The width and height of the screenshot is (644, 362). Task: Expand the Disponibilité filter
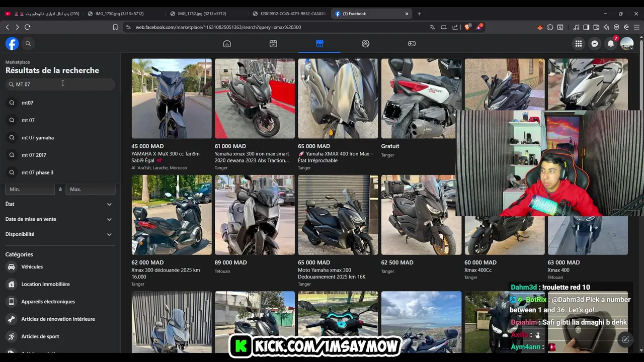[59, 234]
